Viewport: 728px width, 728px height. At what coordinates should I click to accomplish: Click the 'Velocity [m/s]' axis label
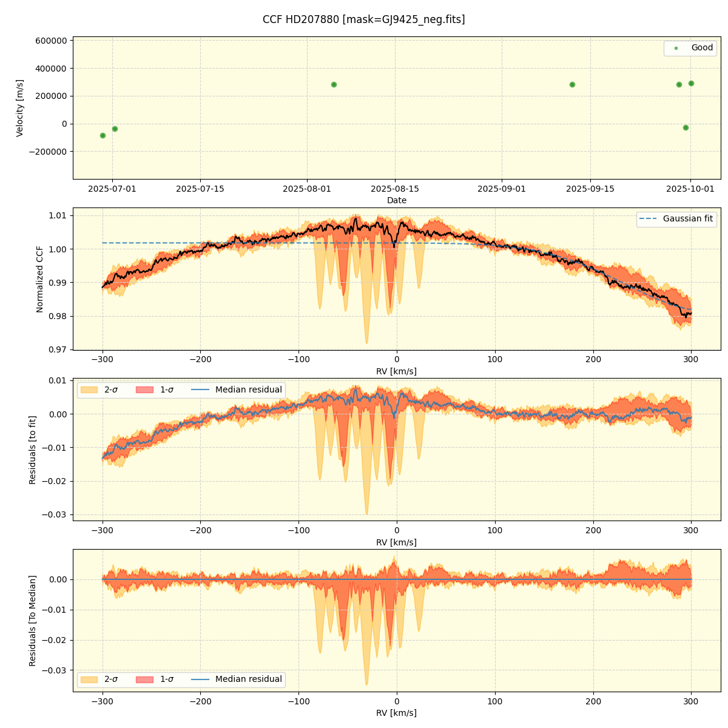point(20,108)
